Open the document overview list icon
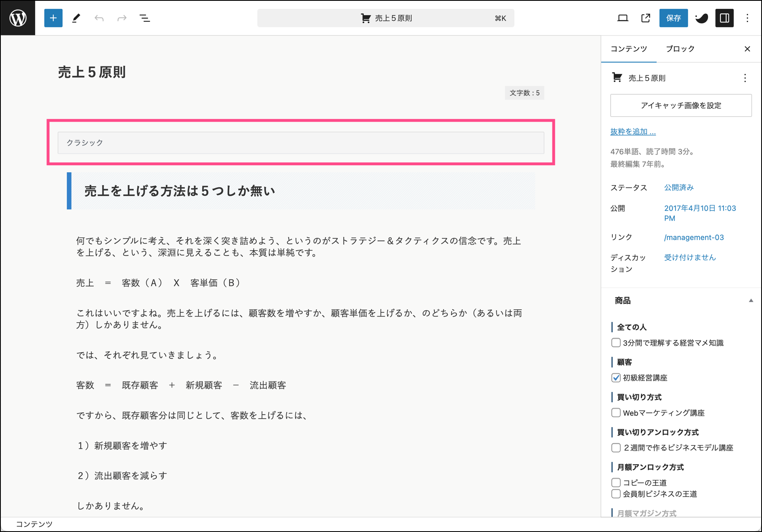Image resolution: width=762 pixels, height=532 pixels. (145, 18)
